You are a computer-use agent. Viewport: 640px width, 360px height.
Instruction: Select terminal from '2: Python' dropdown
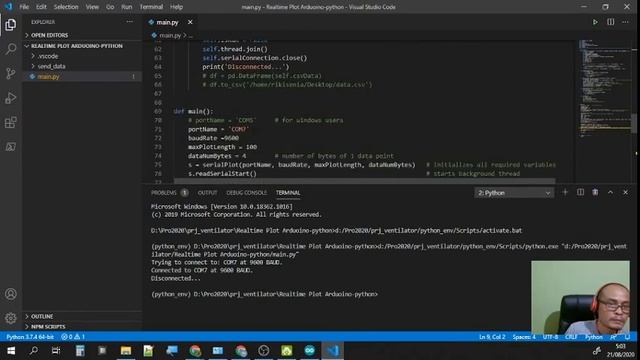coord(514,193)
